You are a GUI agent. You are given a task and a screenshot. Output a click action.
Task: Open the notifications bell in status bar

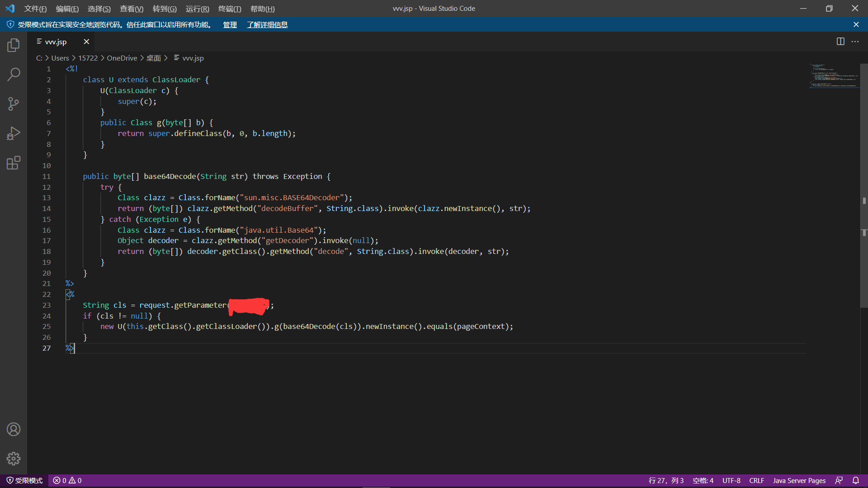(x=856, y=480)
